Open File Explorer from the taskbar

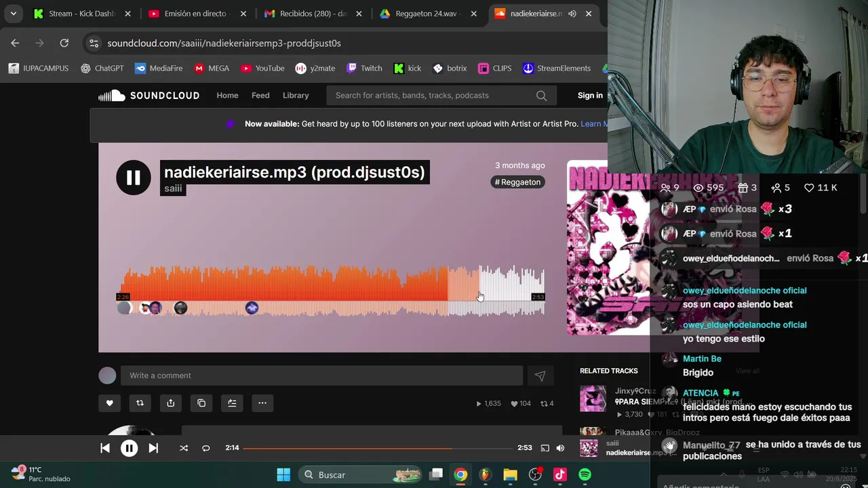tap(510, 474)
